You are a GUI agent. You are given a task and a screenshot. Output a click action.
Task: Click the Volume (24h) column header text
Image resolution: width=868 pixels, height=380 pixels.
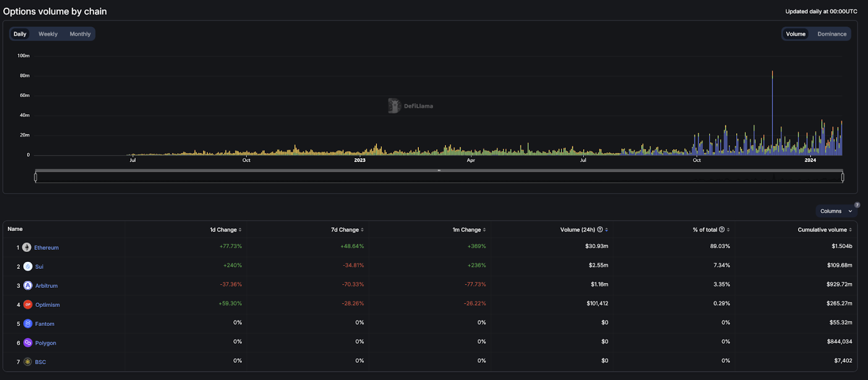click(x=578, y=230)
